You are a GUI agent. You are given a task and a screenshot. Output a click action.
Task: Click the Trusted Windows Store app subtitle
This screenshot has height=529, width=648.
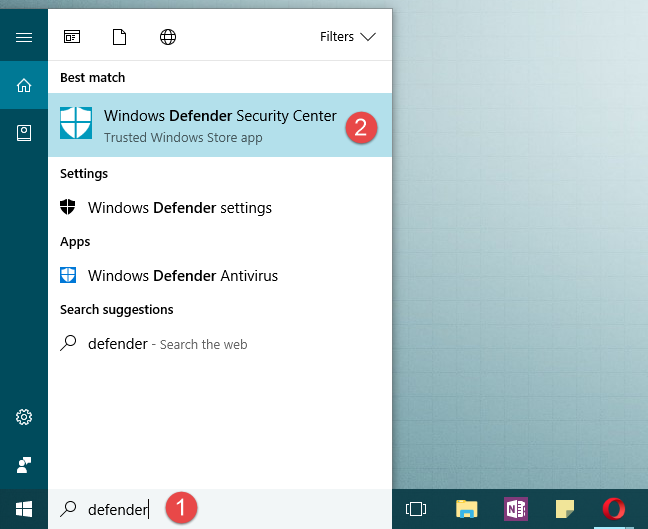183,137
